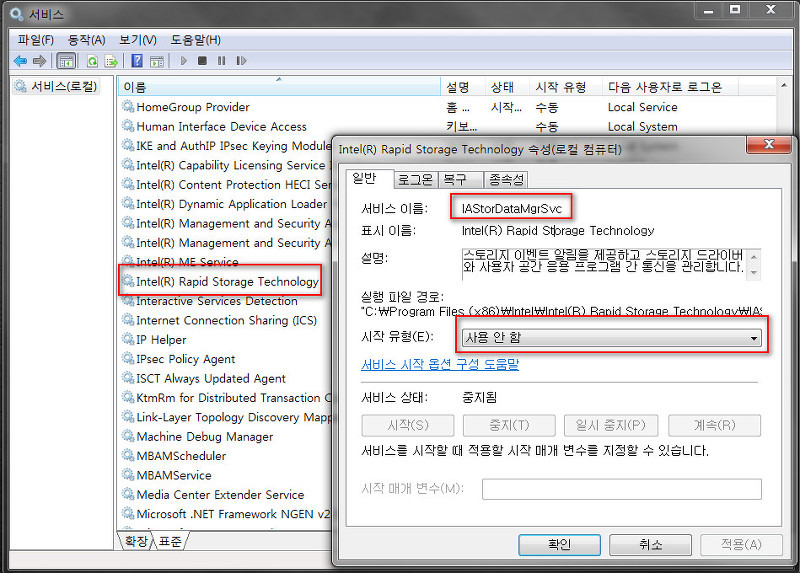Image resolution: width=800 pixels, height=573 pixels.
Task: Click the 시작(S) button
Action: [408, 425]
